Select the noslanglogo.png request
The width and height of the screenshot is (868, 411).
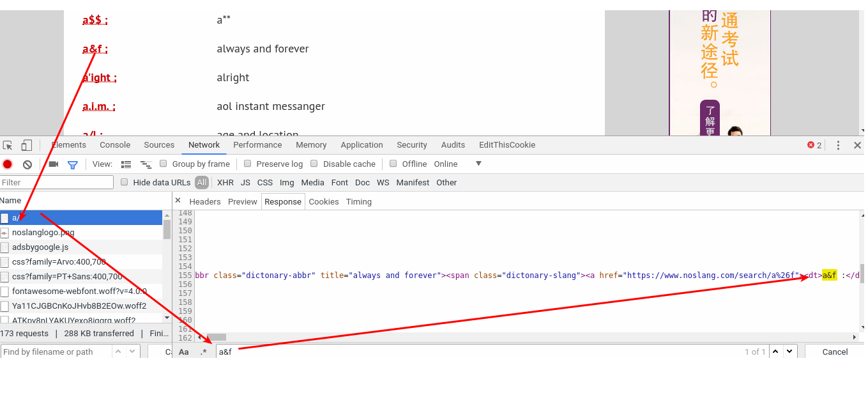tap(43, 232)
